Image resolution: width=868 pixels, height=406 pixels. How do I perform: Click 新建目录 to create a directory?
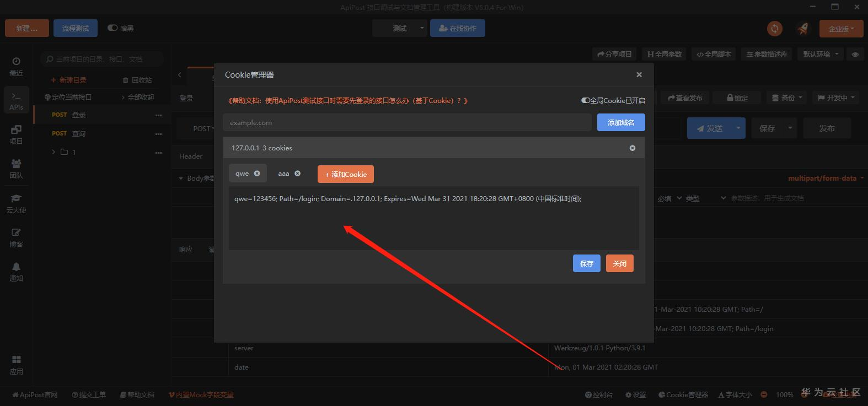point(68,80)
